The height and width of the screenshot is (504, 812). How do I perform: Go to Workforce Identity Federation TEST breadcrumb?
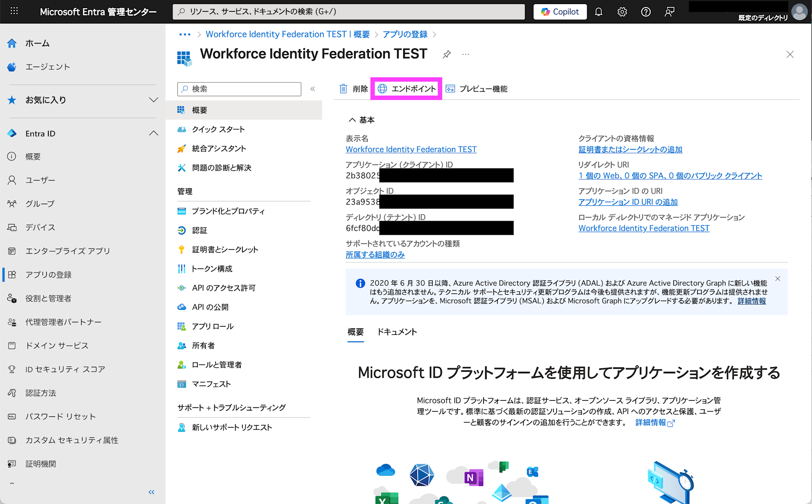(287, 34)
